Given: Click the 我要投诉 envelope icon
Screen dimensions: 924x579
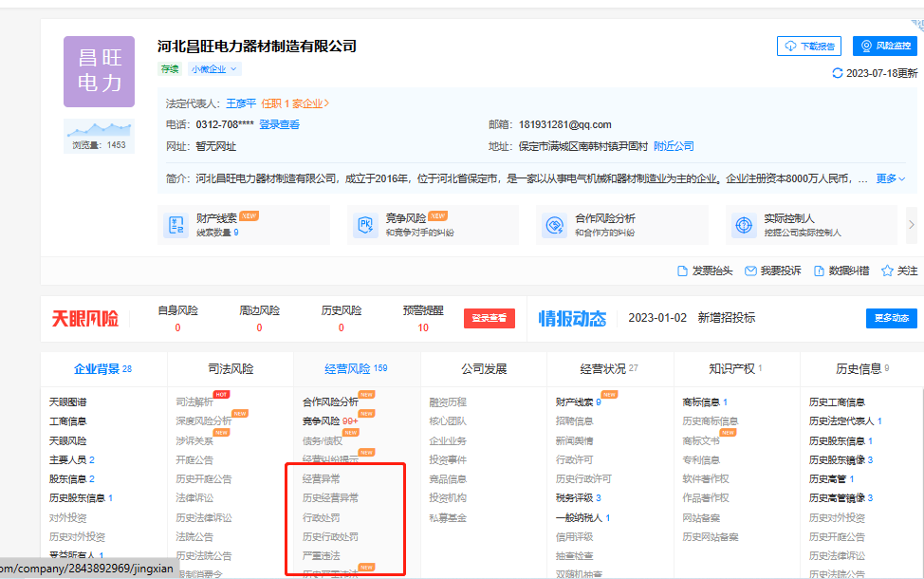Looking at the screenshot, I should tap(750, 271).
